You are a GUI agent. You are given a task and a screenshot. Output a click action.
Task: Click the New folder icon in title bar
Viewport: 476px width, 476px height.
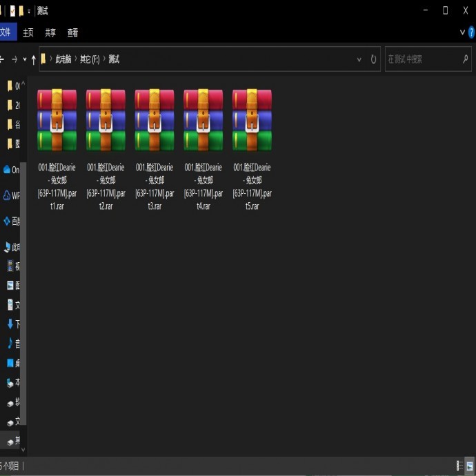coord(21,12)
